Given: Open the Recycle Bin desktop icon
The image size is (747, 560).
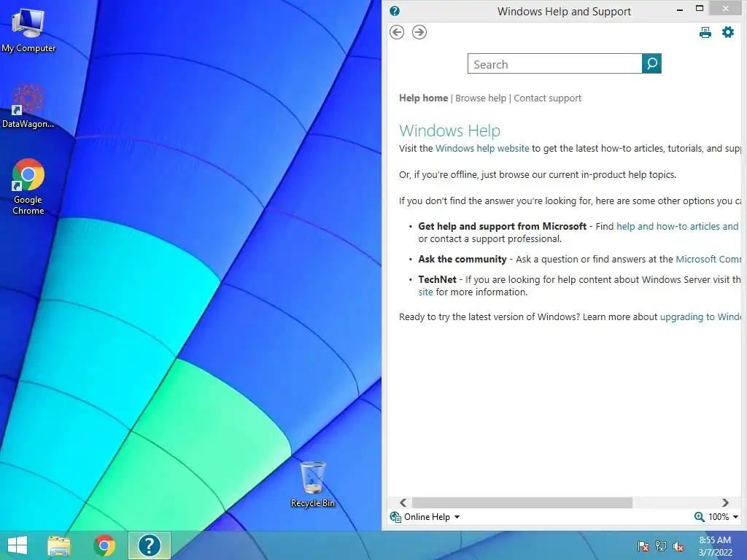Looking at the screenshot, I should pyautogui.click(x=313, y=484).
